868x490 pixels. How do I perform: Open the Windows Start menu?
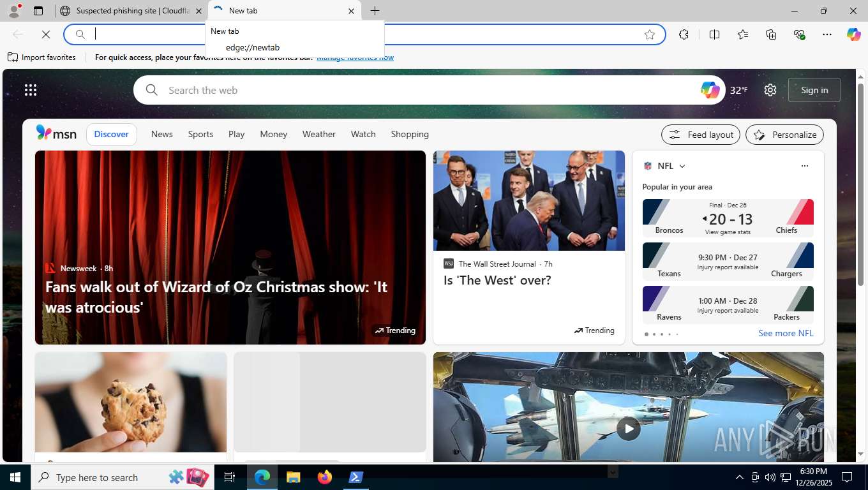(15, 477)
